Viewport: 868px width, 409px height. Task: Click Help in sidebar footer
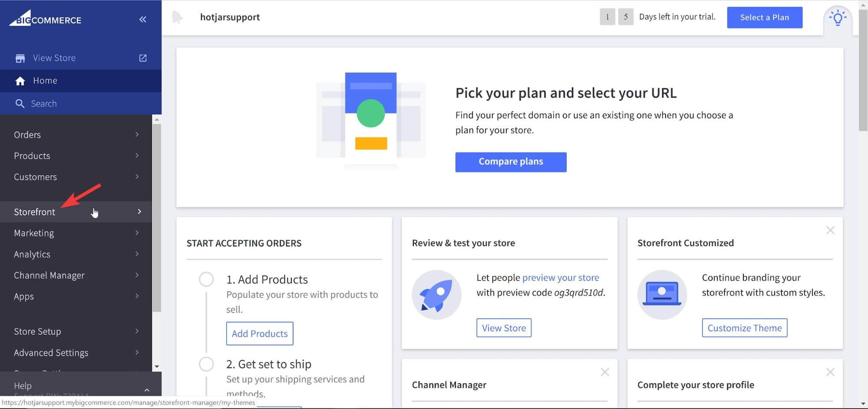click(x=23, y=386)
